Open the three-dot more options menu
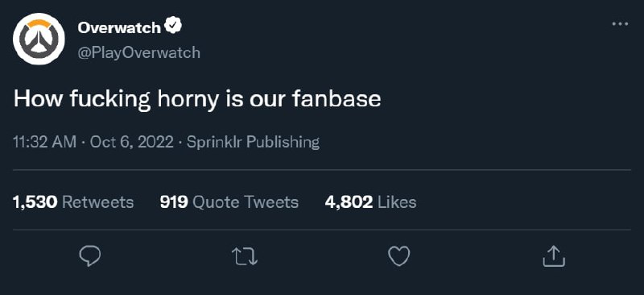644x295 pixels. (x=620, y=24)
